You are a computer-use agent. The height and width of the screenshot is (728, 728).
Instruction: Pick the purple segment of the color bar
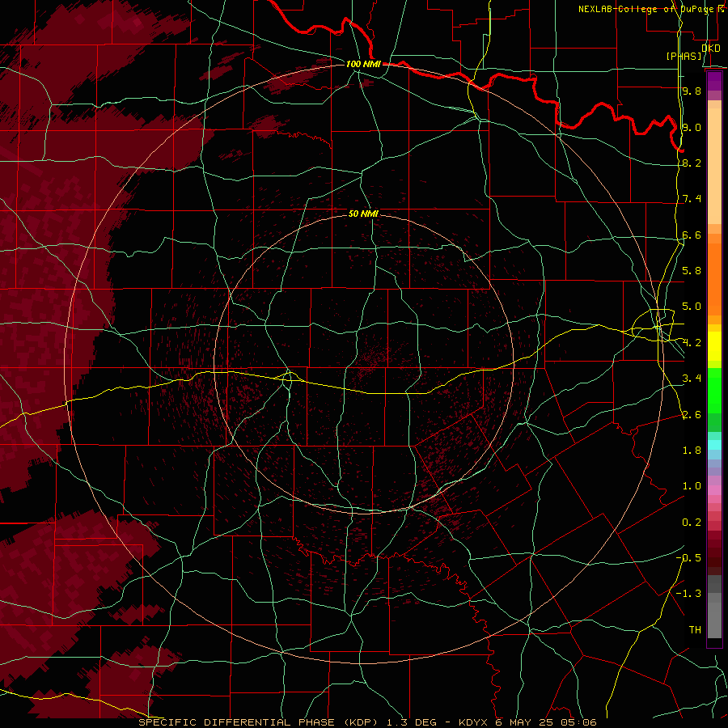(x=714, y=81)
